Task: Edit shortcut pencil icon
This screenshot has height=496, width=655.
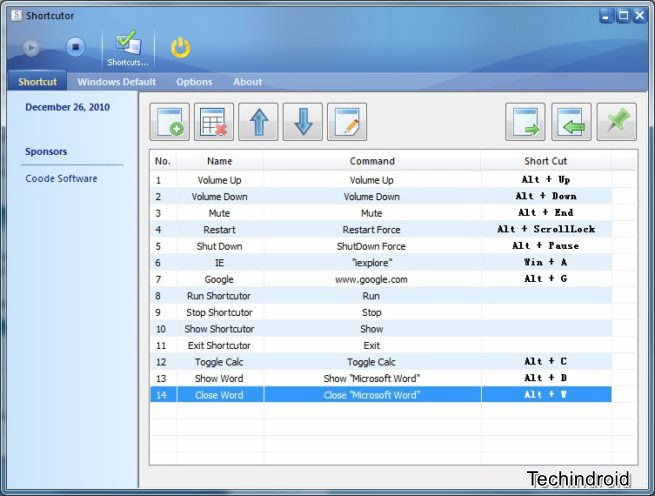Action: coord(347,122)
